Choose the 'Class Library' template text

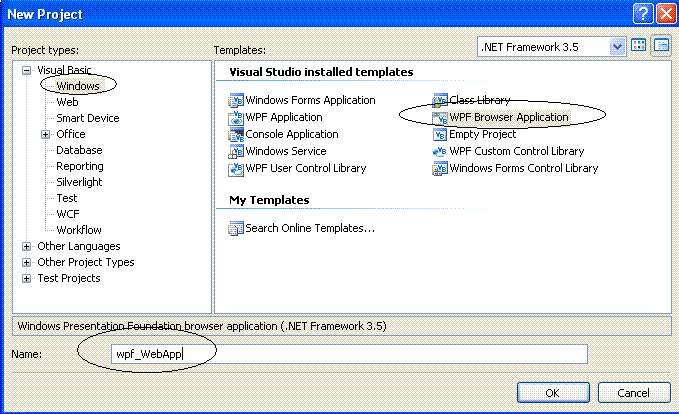pos(480,100)
